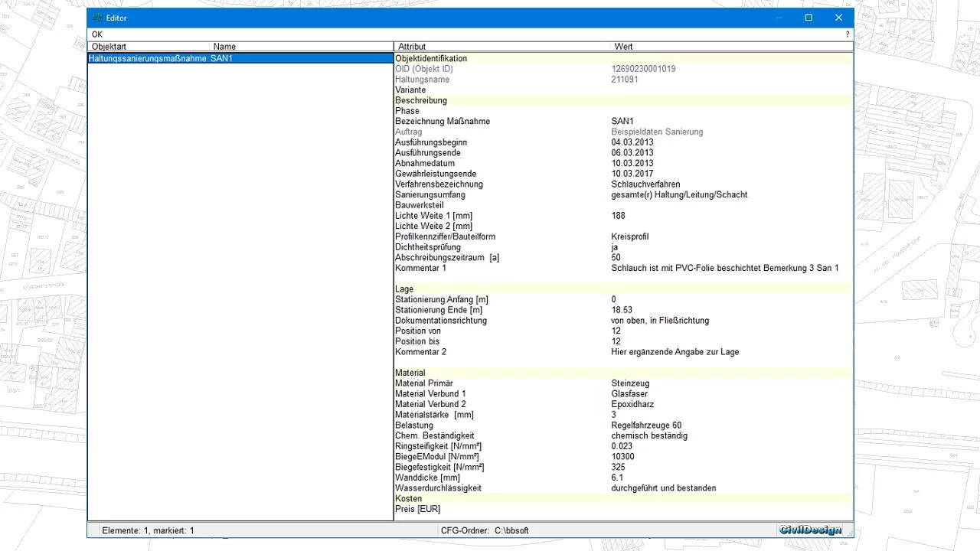Click the Material section header
980x551 pixels.
[622, 373]
